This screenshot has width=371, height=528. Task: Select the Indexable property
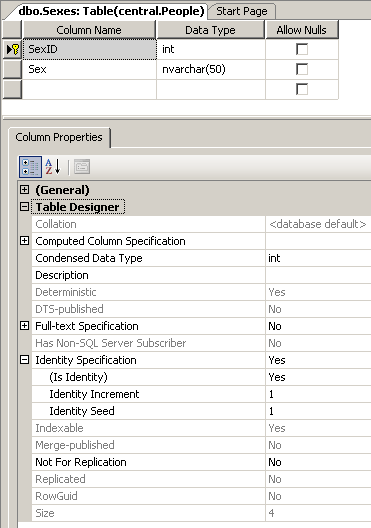[148, 428]
